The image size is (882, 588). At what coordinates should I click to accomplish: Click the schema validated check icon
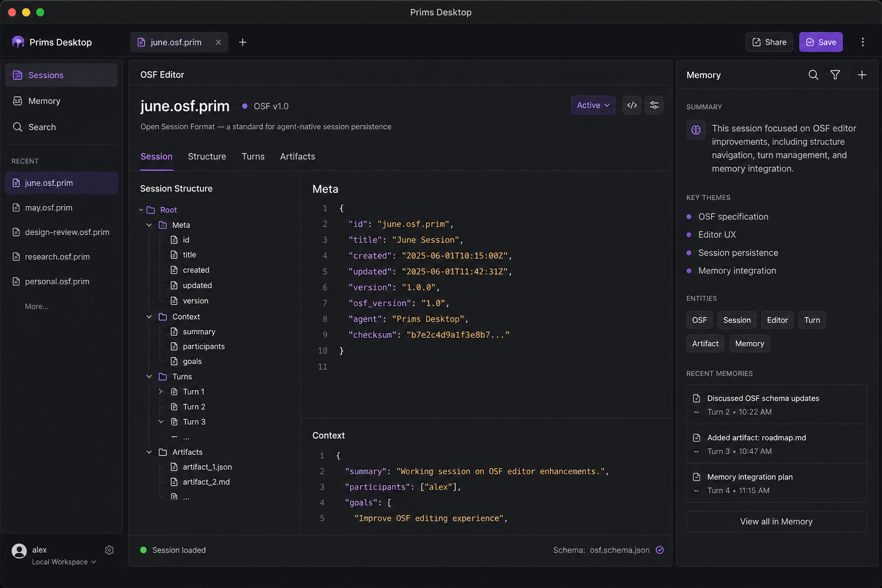(660, 550)
